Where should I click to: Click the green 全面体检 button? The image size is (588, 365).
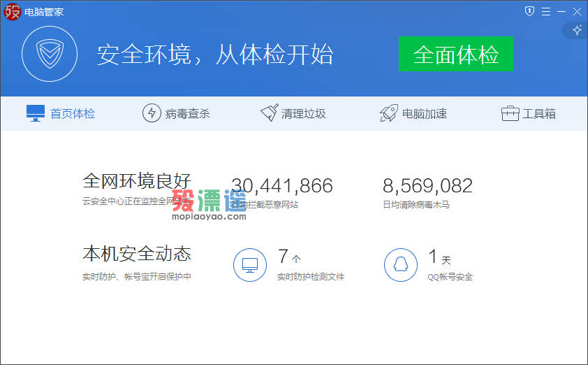tap(455, 54)
